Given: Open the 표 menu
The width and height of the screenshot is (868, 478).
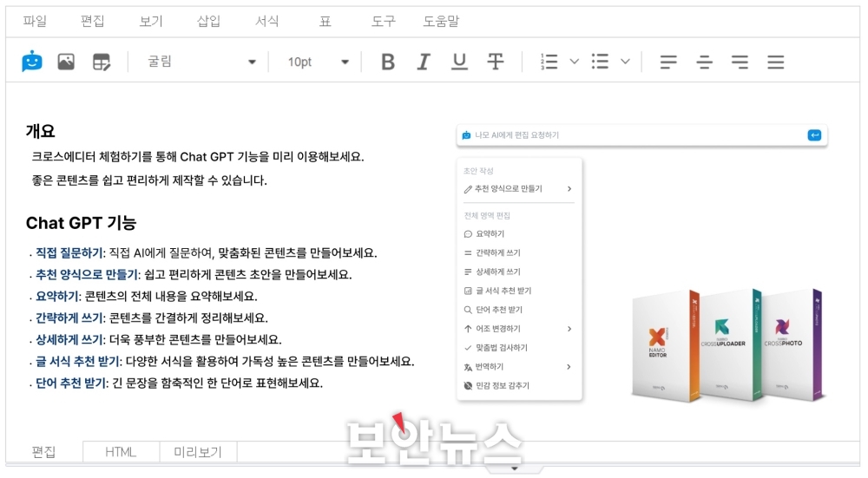Looking at the screenshot, I should click(x=325, y=21).
